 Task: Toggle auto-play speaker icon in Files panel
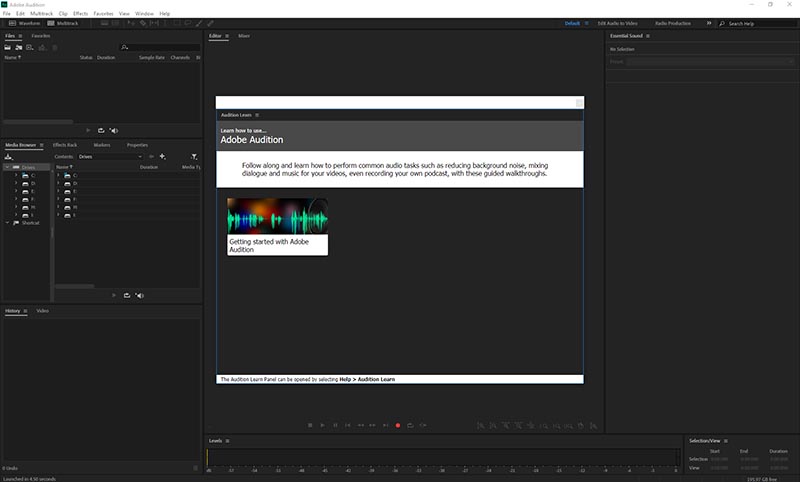[114, 131]
